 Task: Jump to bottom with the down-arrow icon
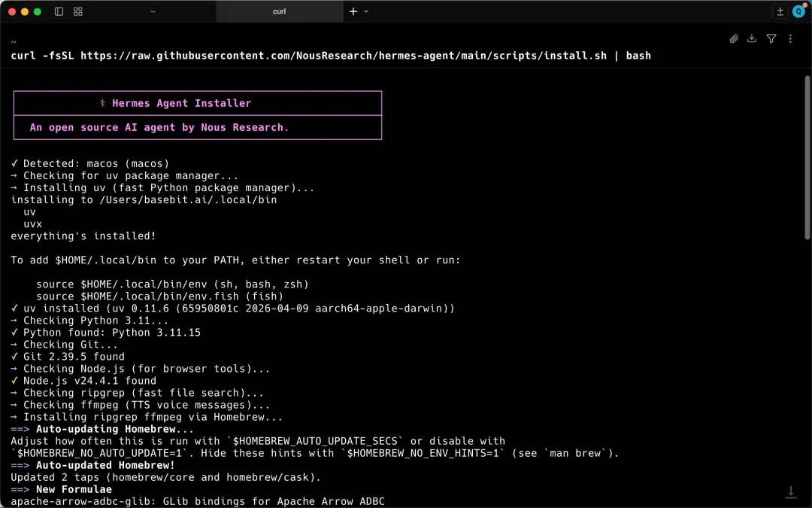(x=791, y=491)
